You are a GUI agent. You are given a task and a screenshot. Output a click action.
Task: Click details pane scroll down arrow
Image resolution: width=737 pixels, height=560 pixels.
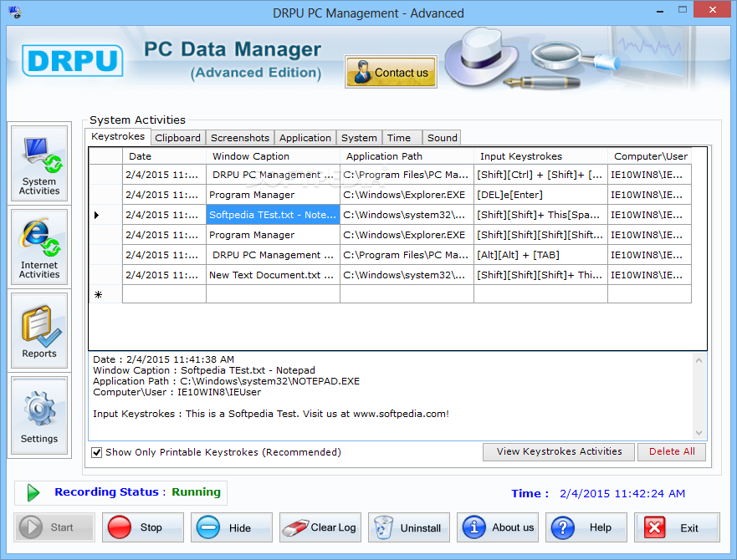point(699,433)
